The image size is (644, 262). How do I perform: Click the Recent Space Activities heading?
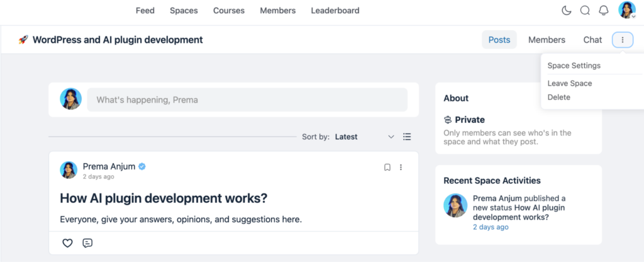[x=492, y=181]
